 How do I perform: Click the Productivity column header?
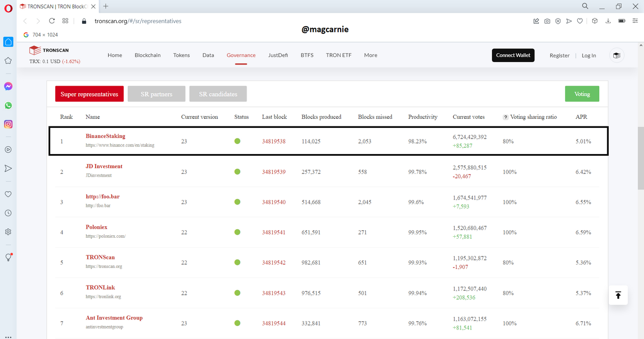point(423,117)
